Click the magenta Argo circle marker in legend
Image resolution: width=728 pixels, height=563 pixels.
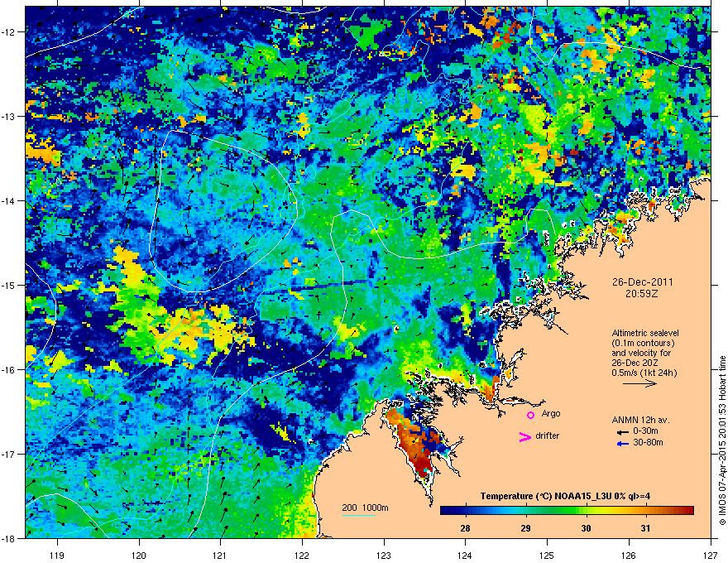tap(530, 415)
